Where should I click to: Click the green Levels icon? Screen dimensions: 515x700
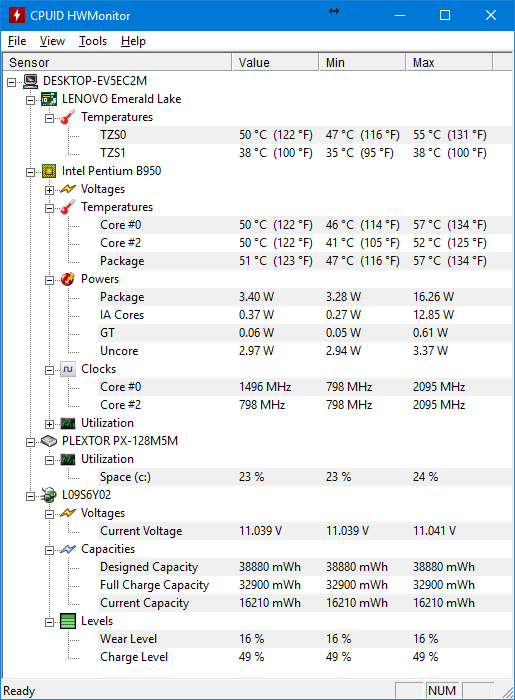(x=68, y=621)
